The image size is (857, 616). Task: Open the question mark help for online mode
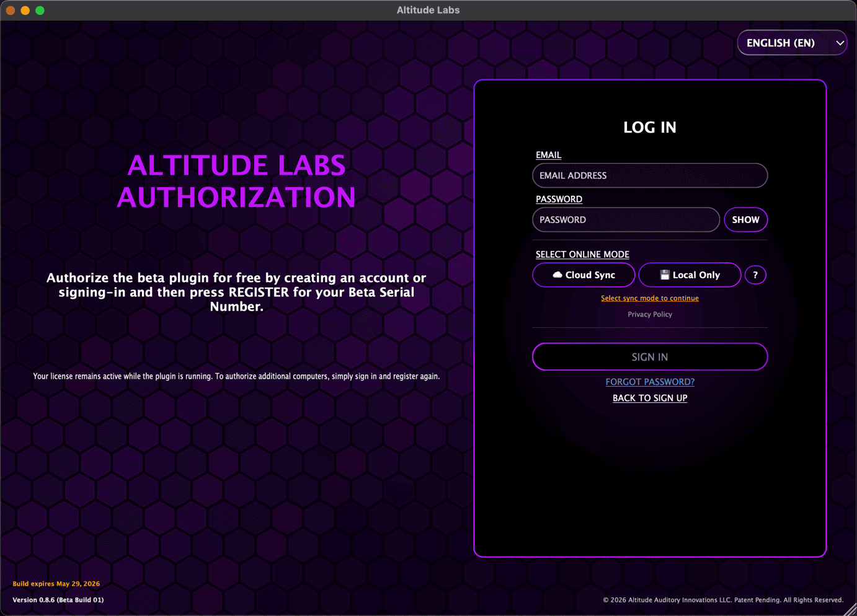[x=755, y=275]
